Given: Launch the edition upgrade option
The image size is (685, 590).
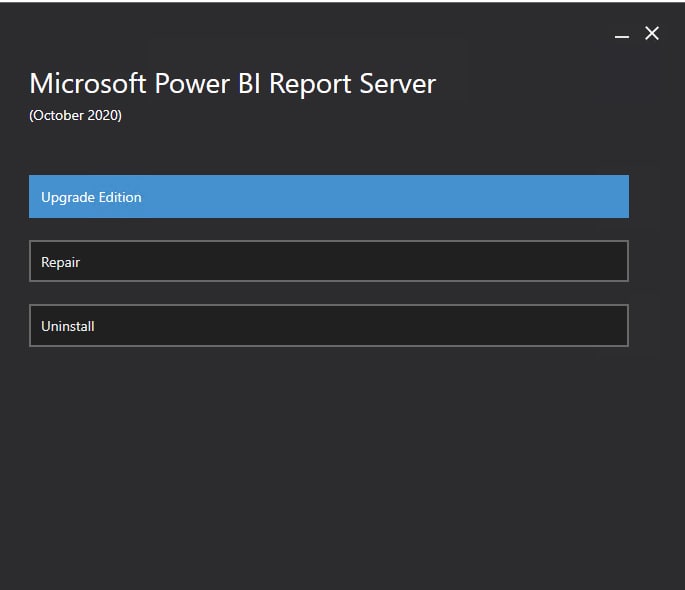Looking at the screenshot, I should pos(329,197).
